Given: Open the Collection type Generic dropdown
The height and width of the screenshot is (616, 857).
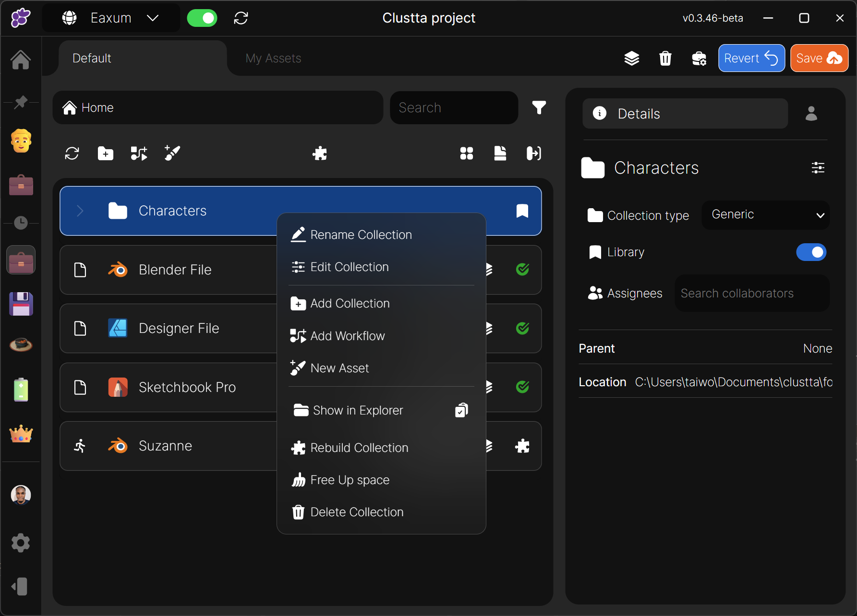Looking at the screenshot, I should point(765,215).
